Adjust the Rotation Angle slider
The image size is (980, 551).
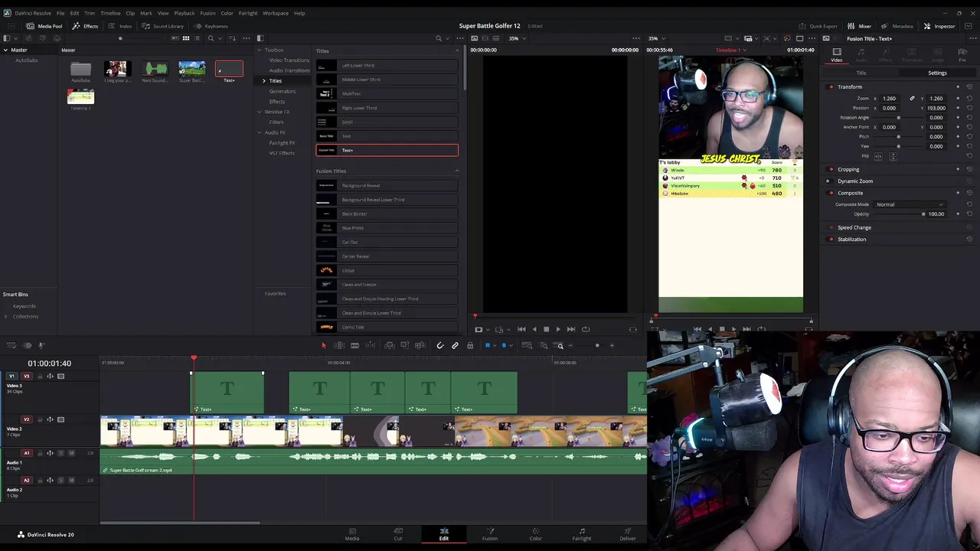[898, 117]
